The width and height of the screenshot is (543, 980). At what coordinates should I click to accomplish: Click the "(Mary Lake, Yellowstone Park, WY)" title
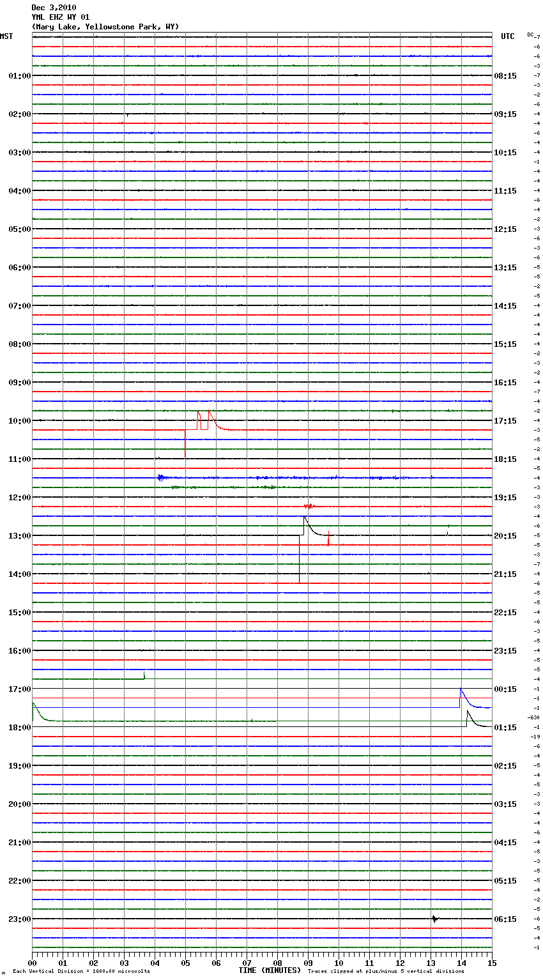[105, 27]
